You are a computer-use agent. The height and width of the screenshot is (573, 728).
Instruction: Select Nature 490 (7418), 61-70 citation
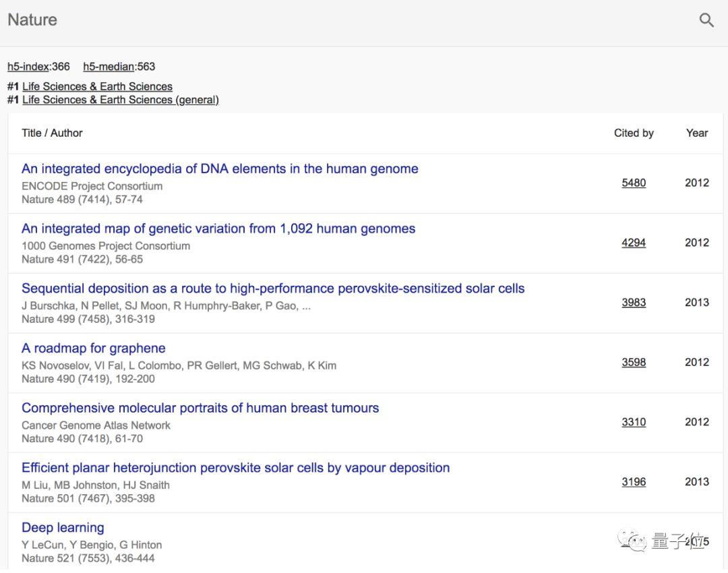(x=82, y=439)
